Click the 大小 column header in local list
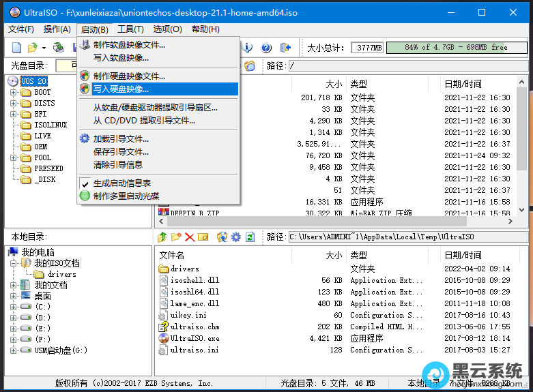Viewport: 533px width, 392px height. (333, 255)
